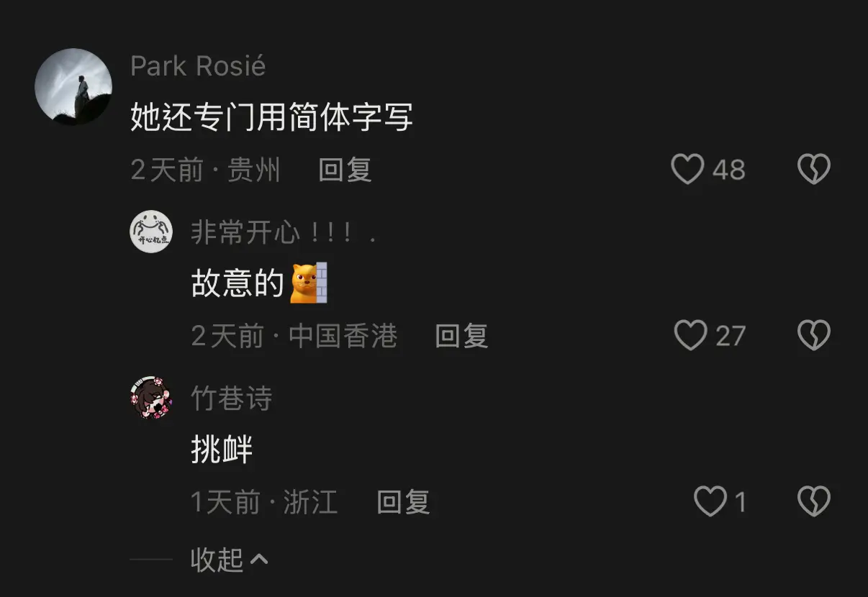Reply to 竹巷诗's comment
868x597 pixels.
403,502
